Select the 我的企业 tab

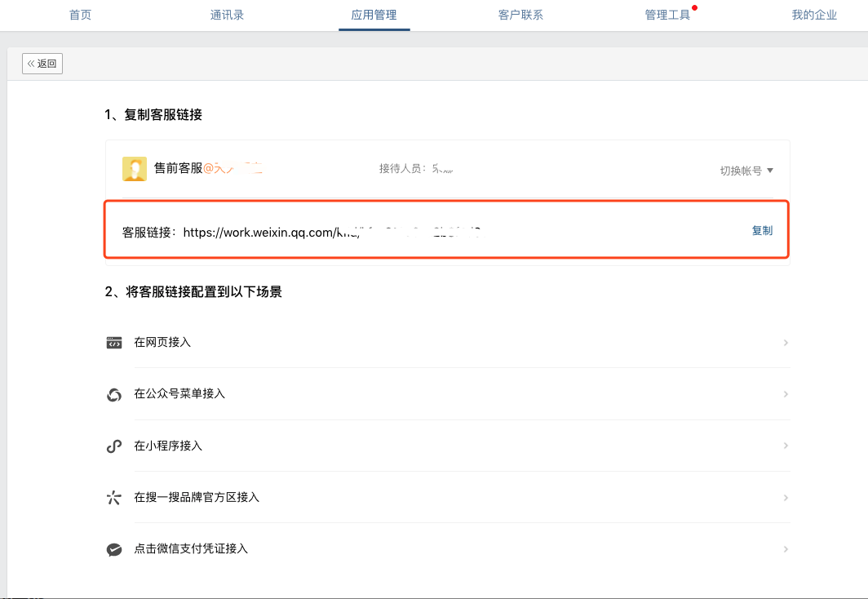pos(814,15)
